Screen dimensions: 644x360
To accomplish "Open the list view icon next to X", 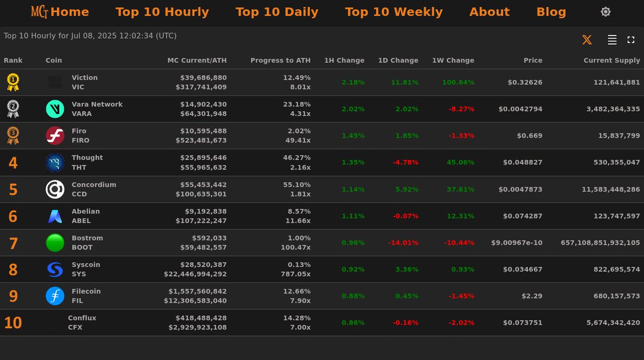I will pos(611,39).
